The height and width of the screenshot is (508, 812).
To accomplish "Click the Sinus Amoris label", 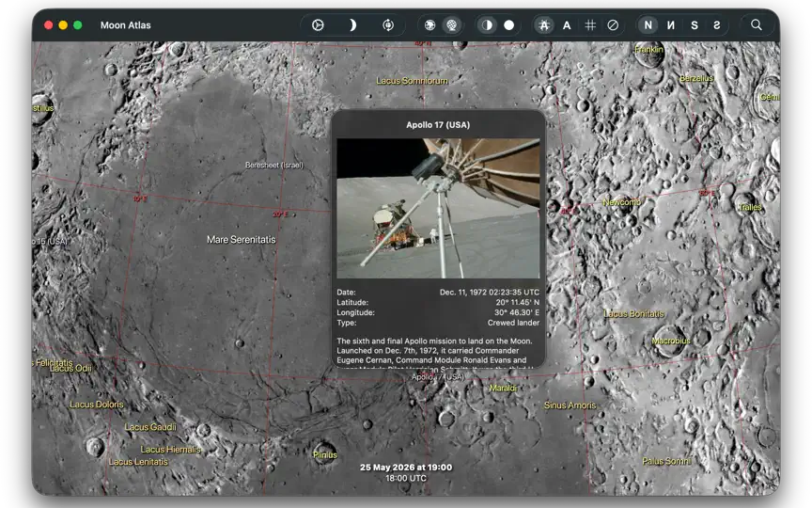I will point(570,405).
